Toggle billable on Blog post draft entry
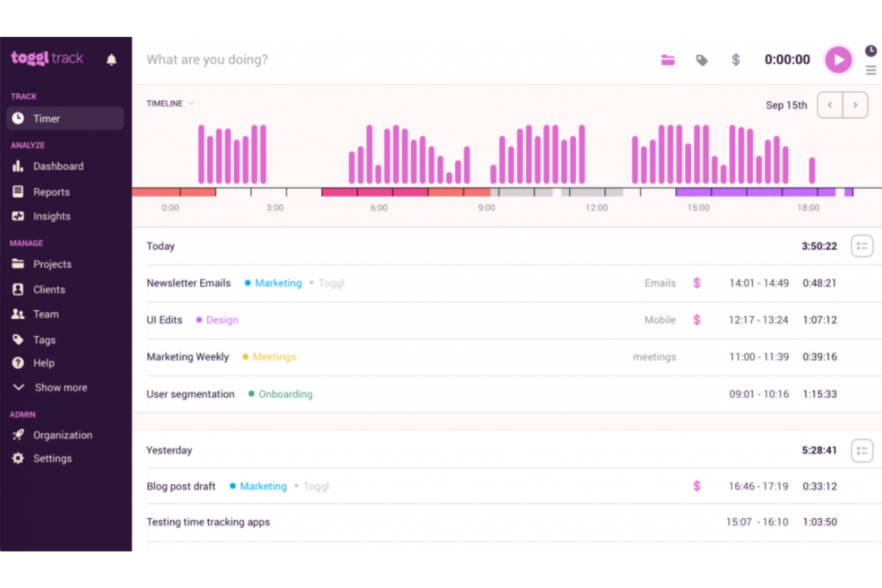 697,486
